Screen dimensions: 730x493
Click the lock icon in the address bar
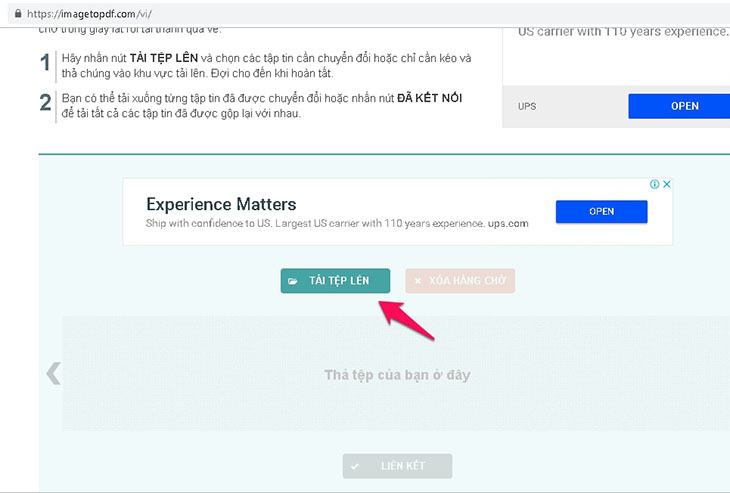coord(18,14)
